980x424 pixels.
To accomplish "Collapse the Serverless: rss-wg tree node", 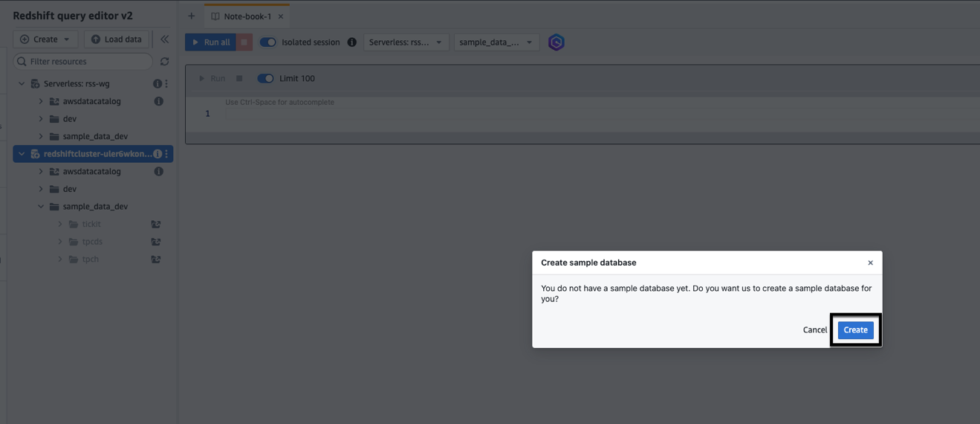I will tap(22, 84).
